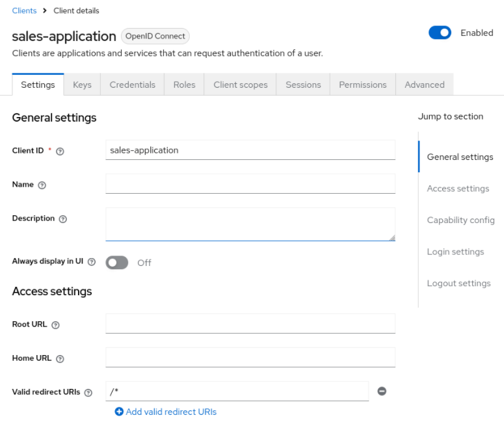The image size is (504, 424).
Task: Open the Client scopes tab
Action: 240,85
